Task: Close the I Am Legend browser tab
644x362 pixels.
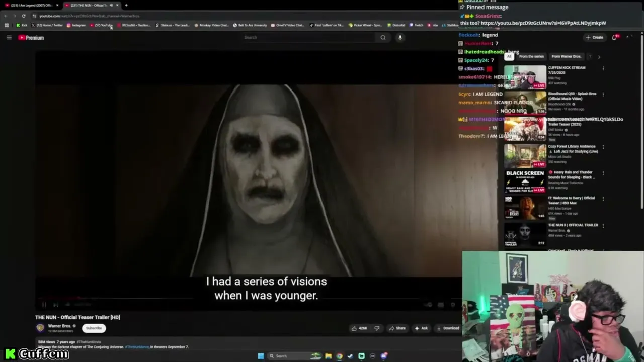Action: point(57,5)
